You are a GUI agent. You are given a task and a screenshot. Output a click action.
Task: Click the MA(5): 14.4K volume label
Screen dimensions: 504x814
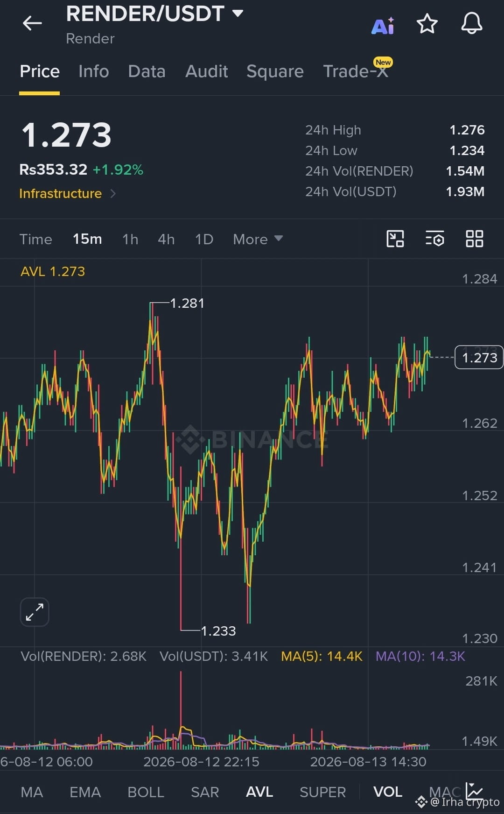[x=322, y=656]
